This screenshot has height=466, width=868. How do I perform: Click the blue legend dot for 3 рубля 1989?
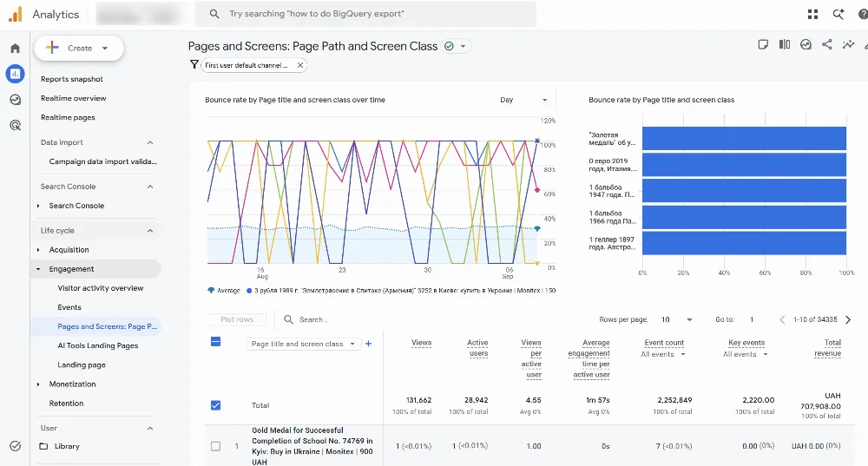(249, 290)
